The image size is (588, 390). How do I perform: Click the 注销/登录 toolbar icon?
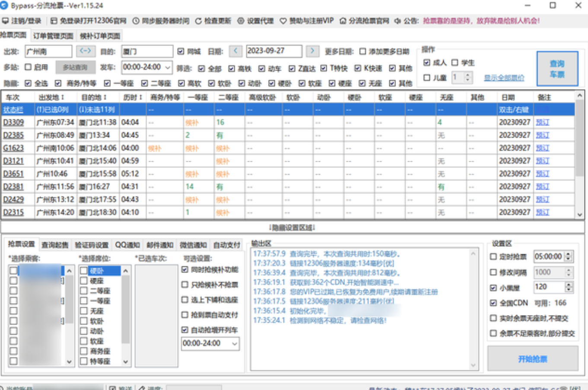click(x=6, y=21)
